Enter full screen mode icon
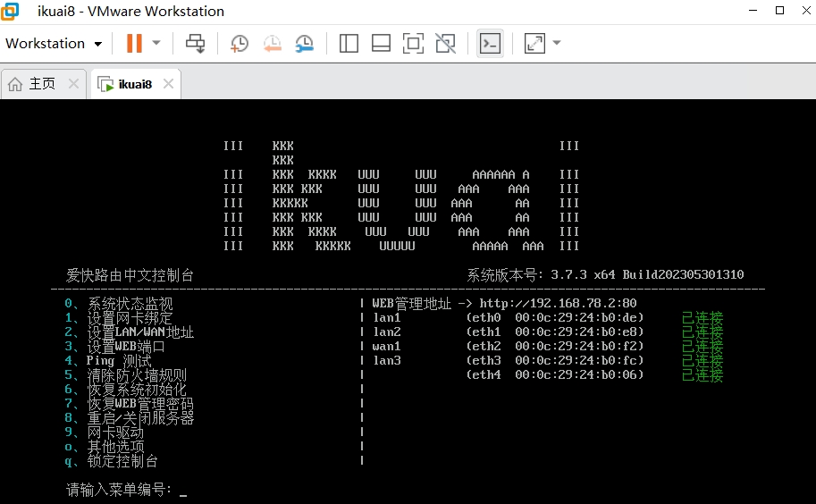 [413, 43]
